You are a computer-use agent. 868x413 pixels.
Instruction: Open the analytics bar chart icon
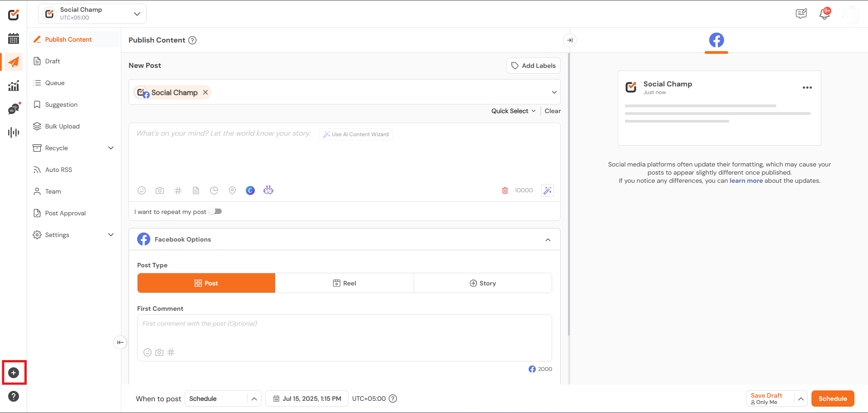click(x=14, y=85)
